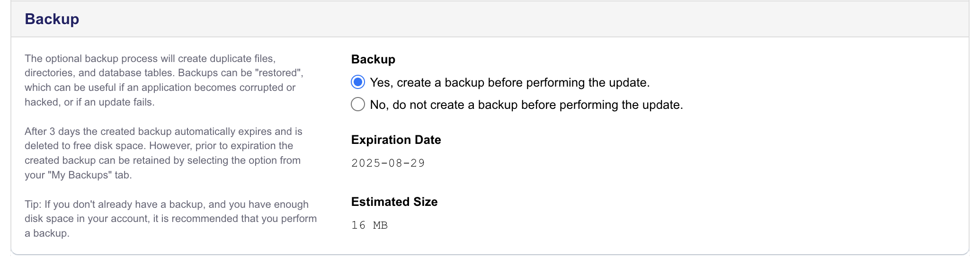980x266 pixels.
Task: Click the line starting "The optional backup process"
Action: click(x=150, y=59)
